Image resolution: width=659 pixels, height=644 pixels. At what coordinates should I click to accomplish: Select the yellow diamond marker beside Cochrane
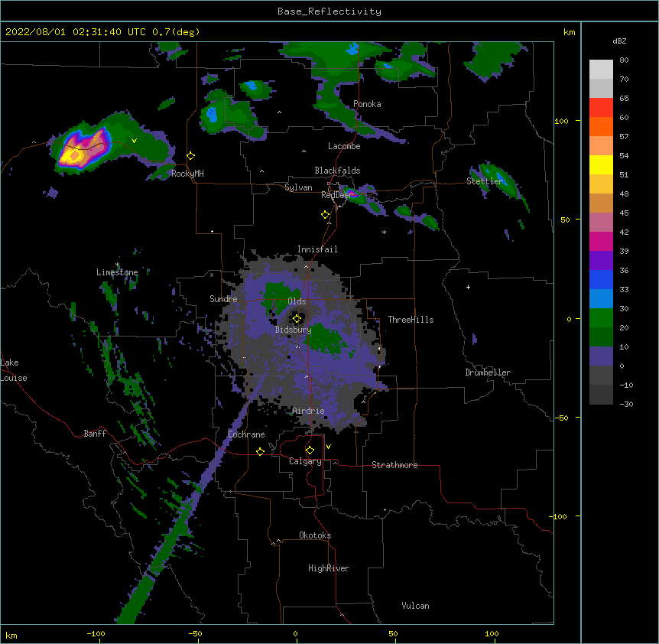point(260,451)
